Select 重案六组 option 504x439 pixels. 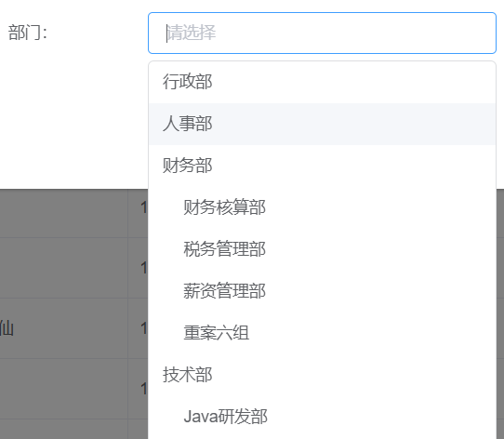(x=322, y=333)
